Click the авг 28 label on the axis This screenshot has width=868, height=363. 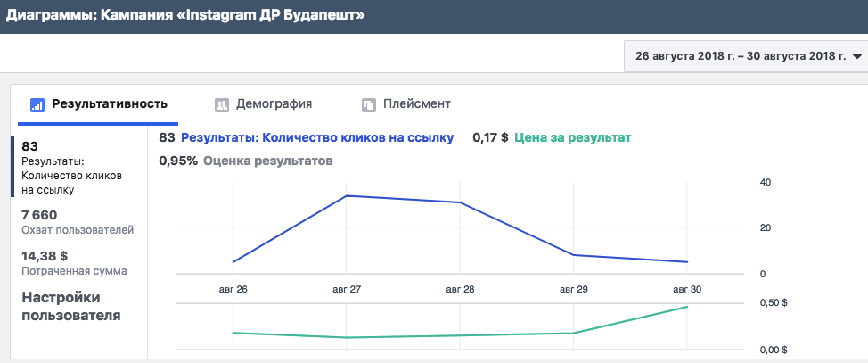coord(460,289)
